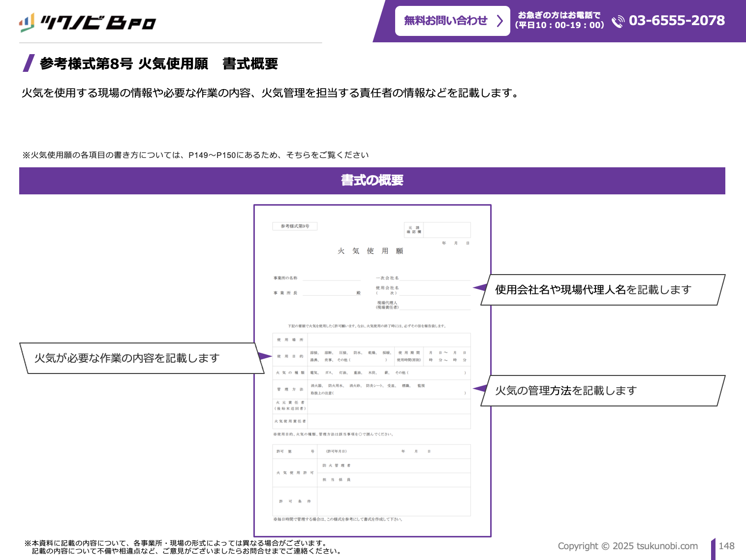Click the 許可条件 blank field in form
Image resolution: width=746 pixels, height=560 pixels.
point(394,501)
